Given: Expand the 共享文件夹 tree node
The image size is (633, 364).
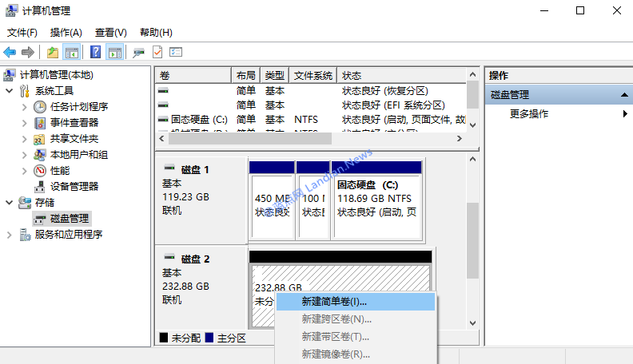Looking at the screenshot, I should point(24,139).
